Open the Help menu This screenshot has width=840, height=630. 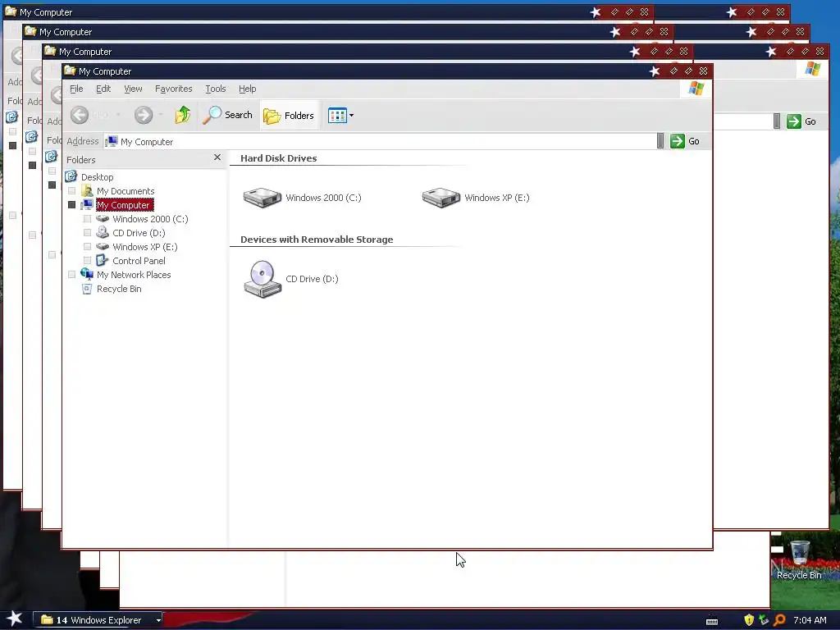247,89
